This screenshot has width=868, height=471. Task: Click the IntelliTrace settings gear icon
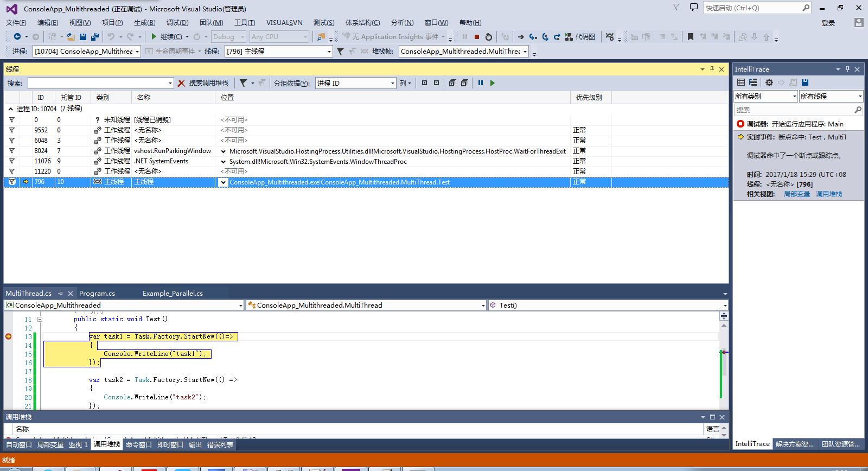point(769,82)
